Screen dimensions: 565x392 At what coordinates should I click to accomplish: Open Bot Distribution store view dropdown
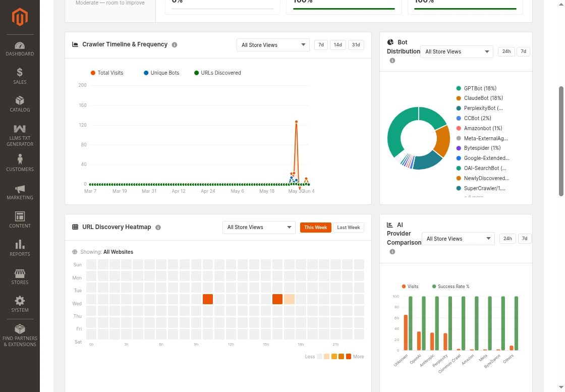pyautogui.click(x=457, y=51)
